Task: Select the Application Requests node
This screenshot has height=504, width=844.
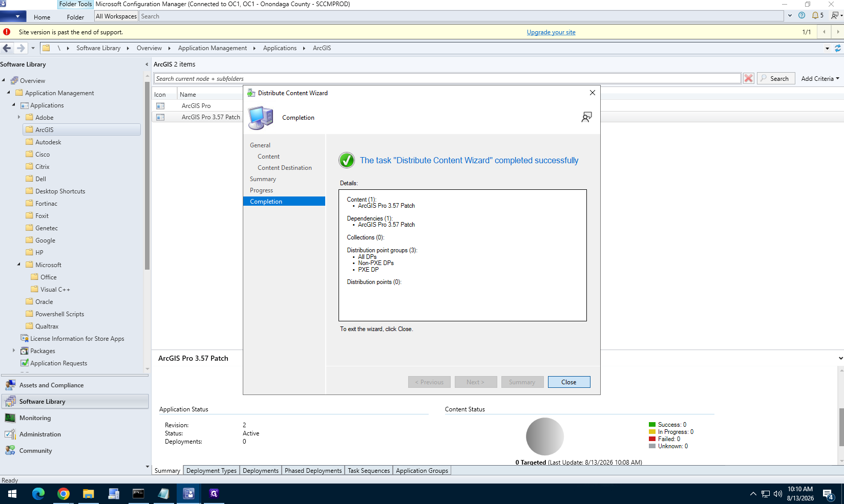Action: point(58,363)
